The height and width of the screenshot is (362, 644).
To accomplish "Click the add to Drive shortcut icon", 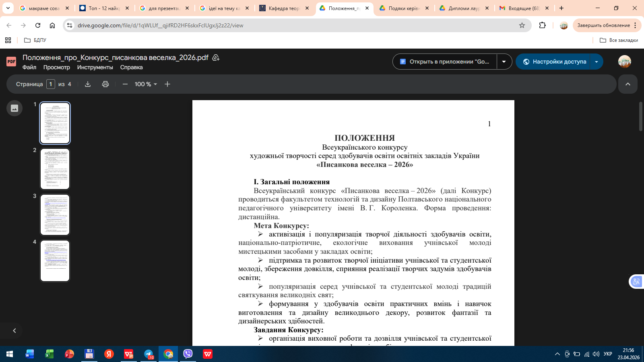I will click(216, 58).
